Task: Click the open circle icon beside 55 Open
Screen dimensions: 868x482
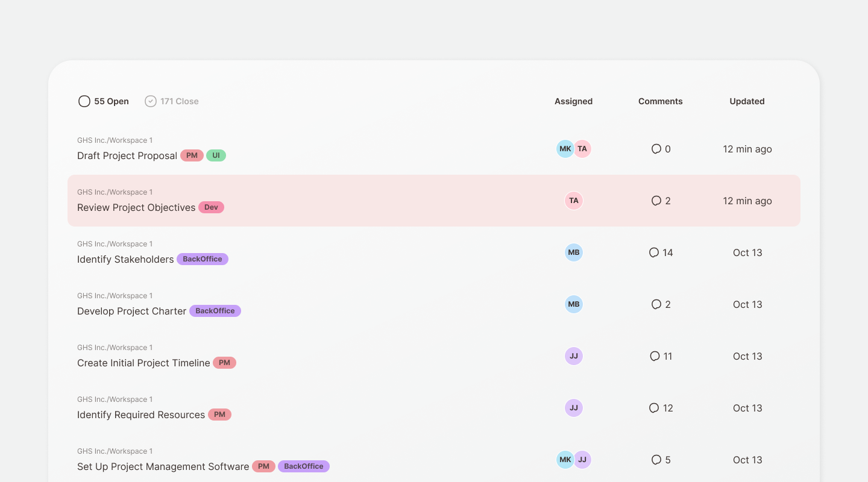Action: pos(84,101)
